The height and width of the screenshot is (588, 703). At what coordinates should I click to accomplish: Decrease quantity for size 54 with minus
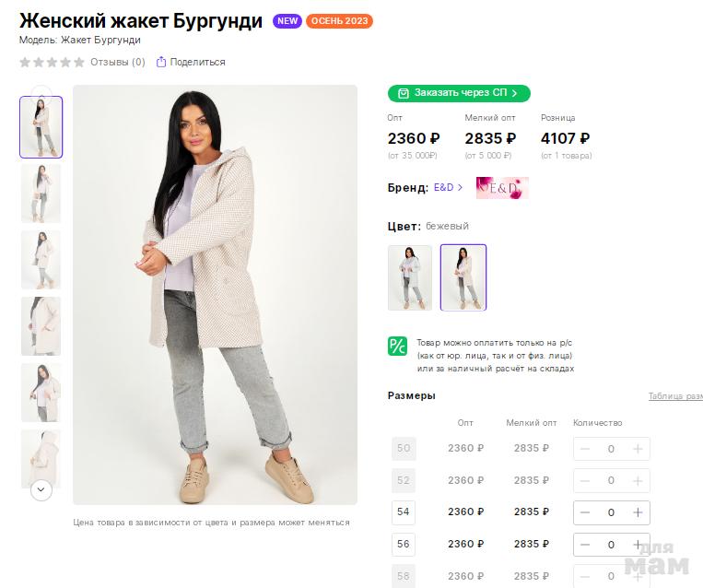click(585, 512)
